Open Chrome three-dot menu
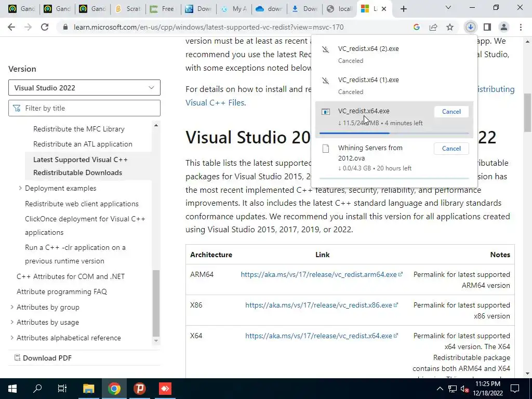Image resolution: width=532 pixels, height=399 pixels. (521, 27)
